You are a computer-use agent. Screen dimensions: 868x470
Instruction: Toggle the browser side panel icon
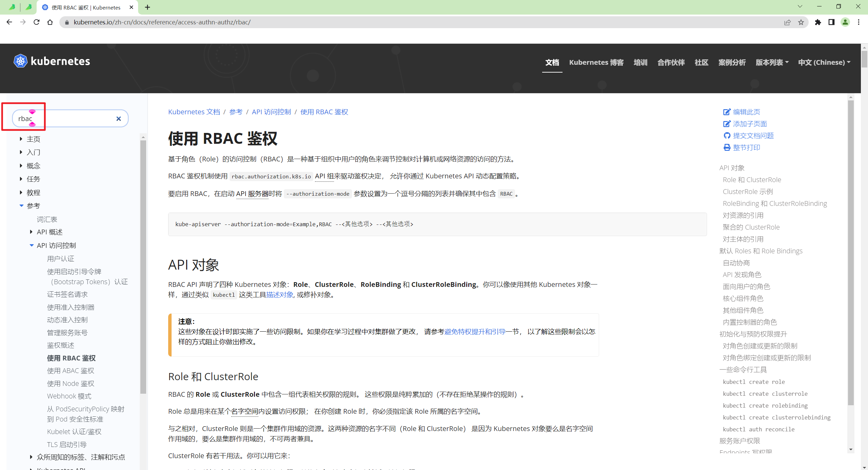(x=831, y=22)
